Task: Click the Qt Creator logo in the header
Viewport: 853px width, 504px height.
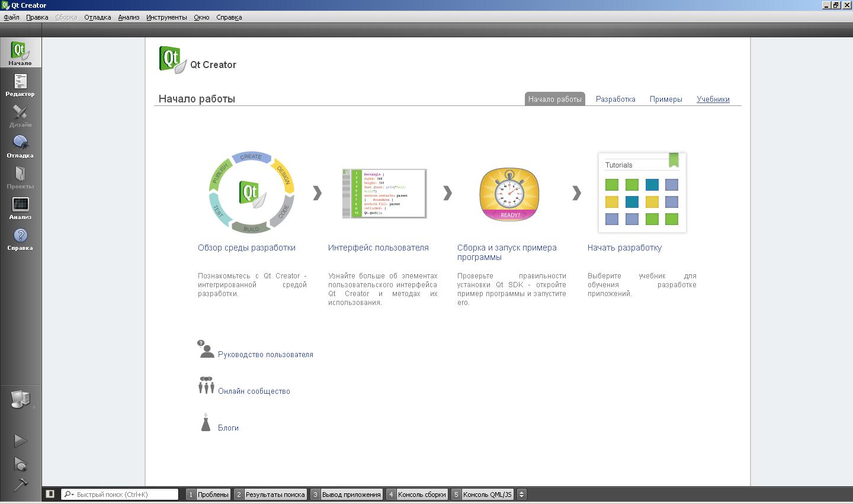Action: click(174, 60)
